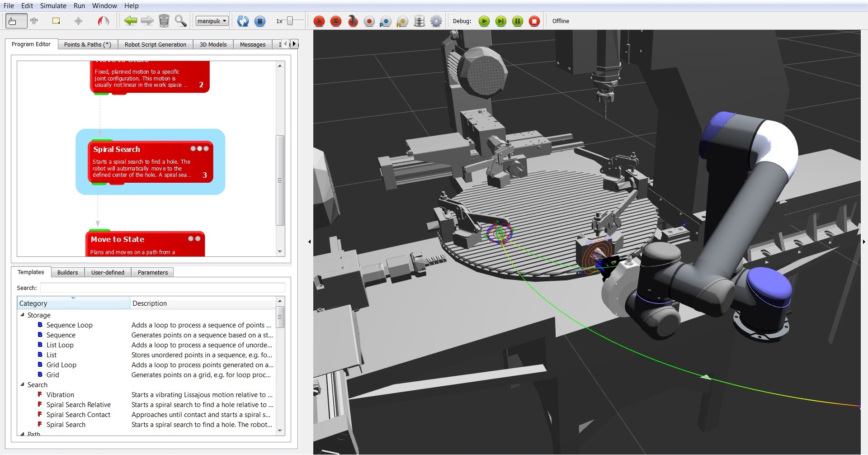Click the tab strip right-arrow button

tap(294, 44)
